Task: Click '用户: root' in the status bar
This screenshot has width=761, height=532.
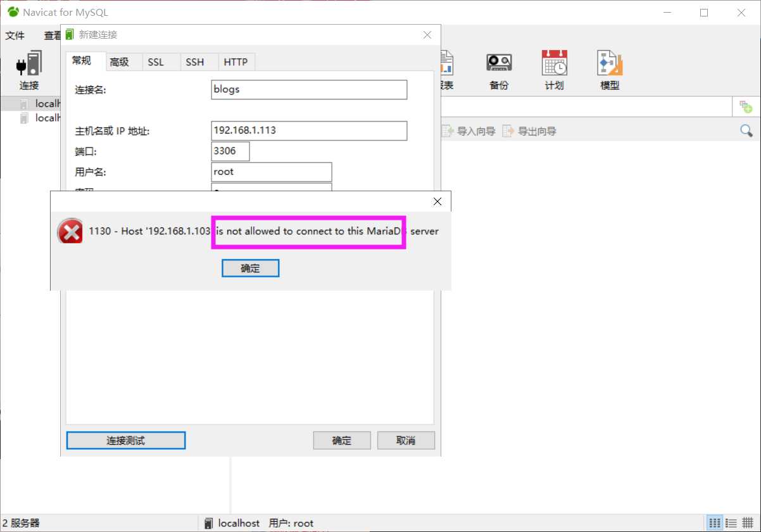Action: (x=291, y=523)
